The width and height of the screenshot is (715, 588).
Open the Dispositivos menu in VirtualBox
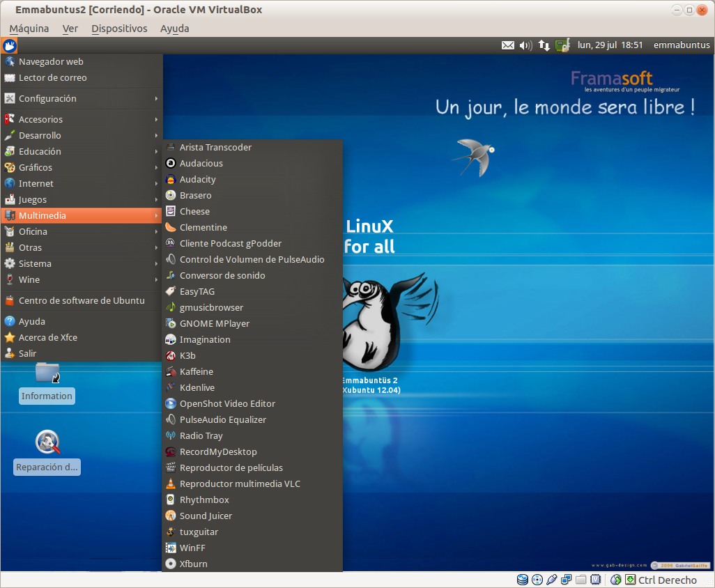tap(119, 29)
